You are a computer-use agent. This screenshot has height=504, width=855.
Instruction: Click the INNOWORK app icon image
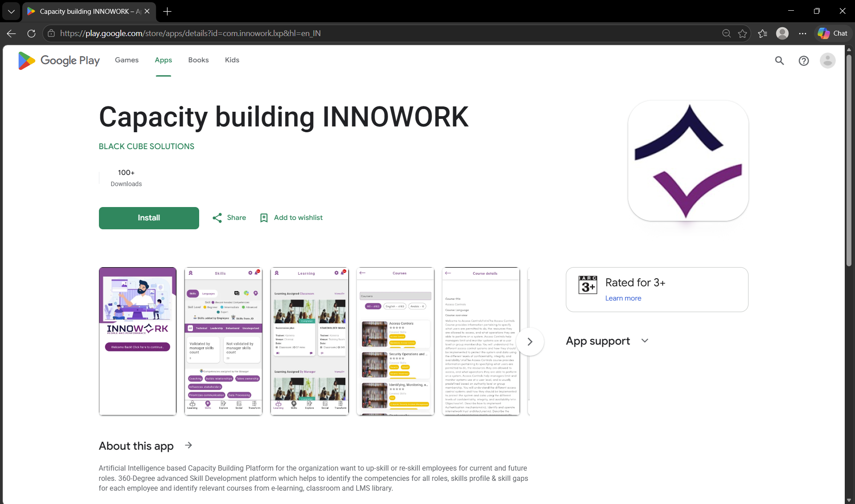688,161
